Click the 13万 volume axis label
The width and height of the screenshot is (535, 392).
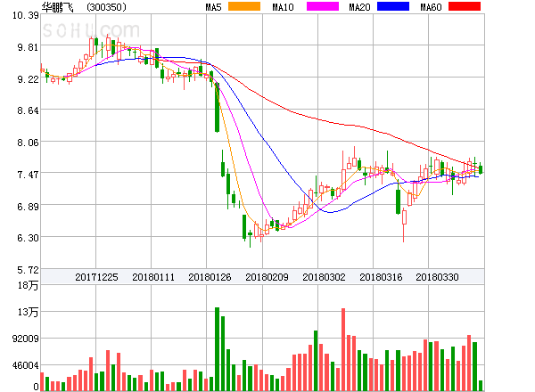(28, 312)
